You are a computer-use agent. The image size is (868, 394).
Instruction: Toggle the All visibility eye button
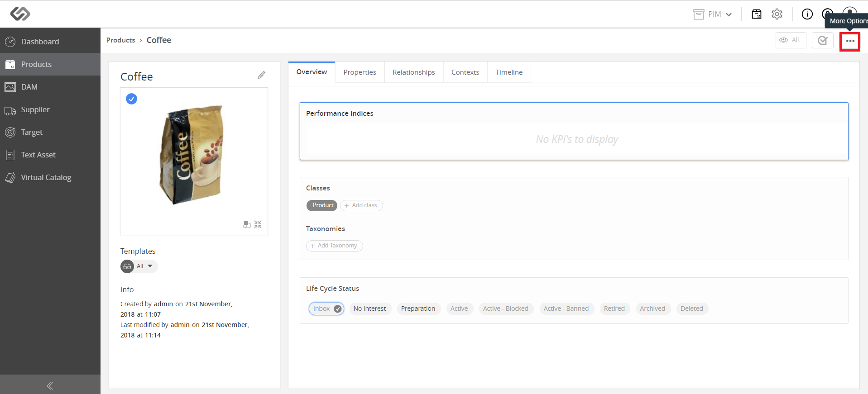click(791, 40)
